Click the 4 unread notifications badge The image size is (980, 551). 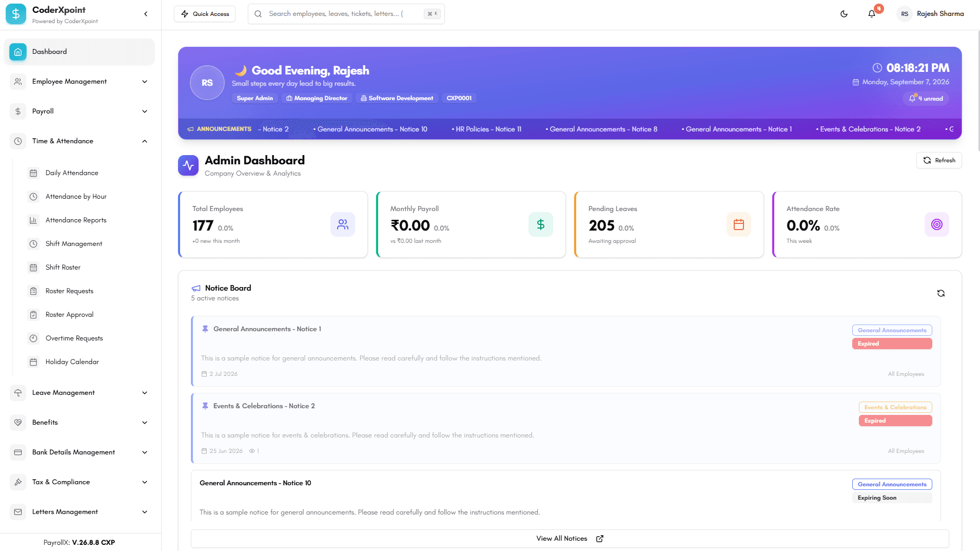(x=926, y=99)
